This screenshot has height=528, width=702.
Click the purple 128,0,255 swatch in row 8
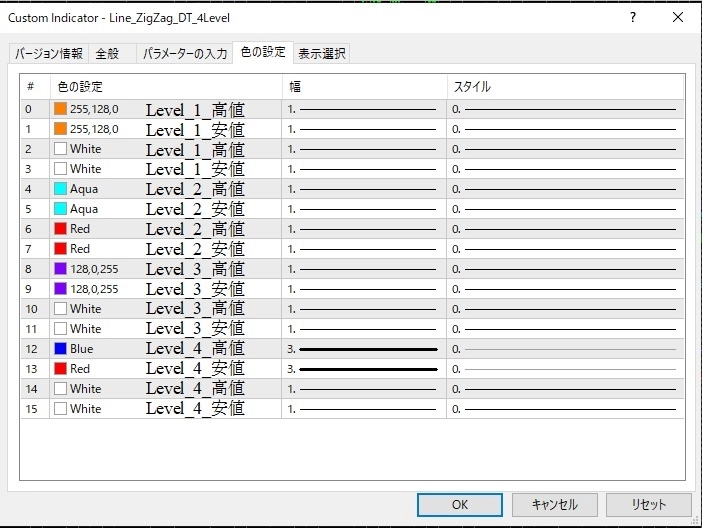[x=60, y=269]
